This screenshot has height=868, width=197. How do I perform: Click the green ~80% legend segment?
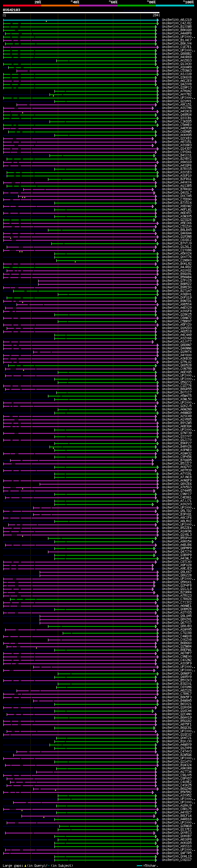pyautogui.click(x=137, y=6)
